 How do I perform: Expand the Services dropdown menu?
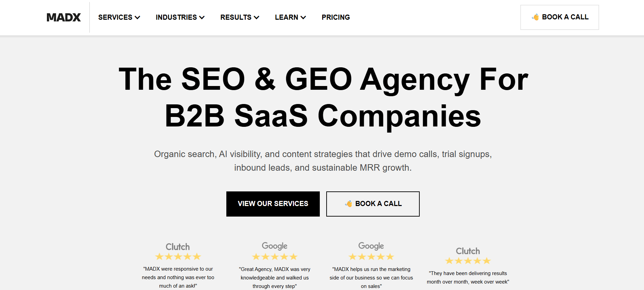click(119, 17)
